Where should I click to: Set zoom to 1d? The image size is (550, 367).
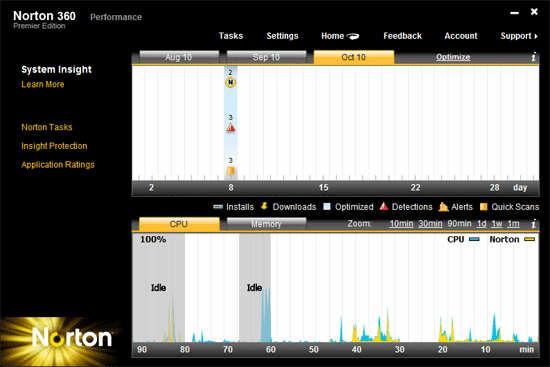point(481,223)
